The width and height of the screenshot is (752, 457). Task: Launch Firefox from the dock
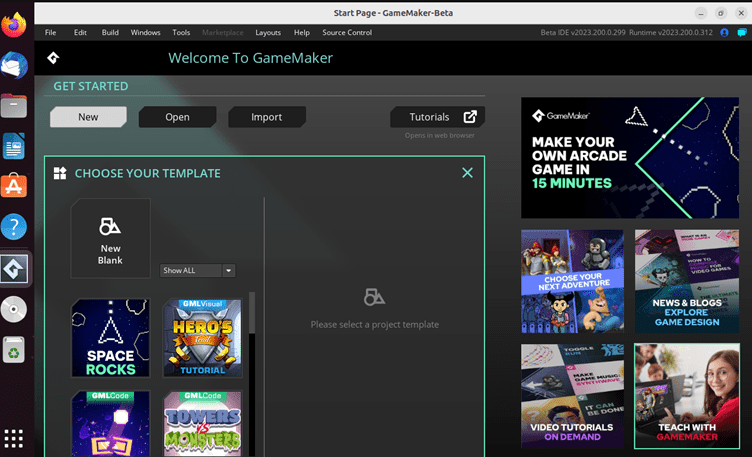[14, 24]
